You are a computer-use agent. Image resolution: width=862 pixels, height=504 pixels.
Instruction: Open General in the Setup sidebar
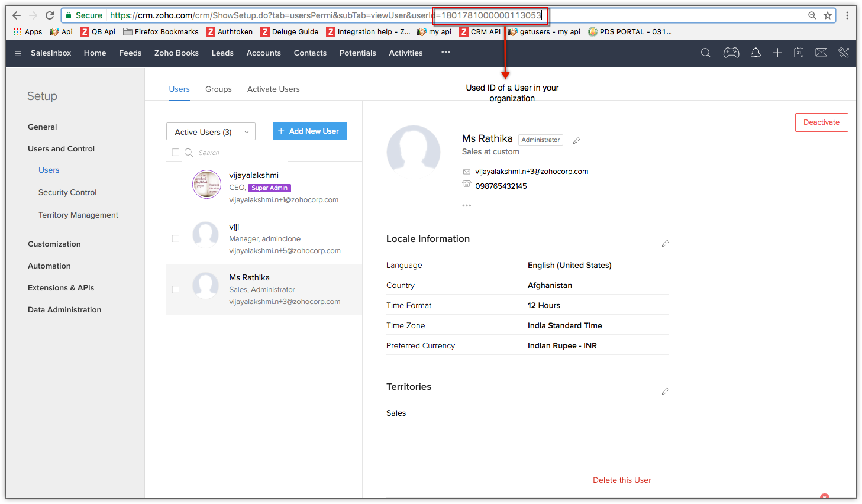pyautogui.click(x=43, y=127)
